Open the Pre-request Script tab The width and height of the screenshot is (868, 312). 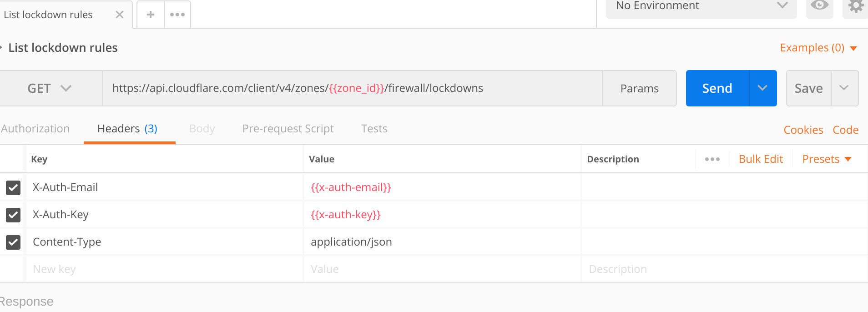pos(288,129)
